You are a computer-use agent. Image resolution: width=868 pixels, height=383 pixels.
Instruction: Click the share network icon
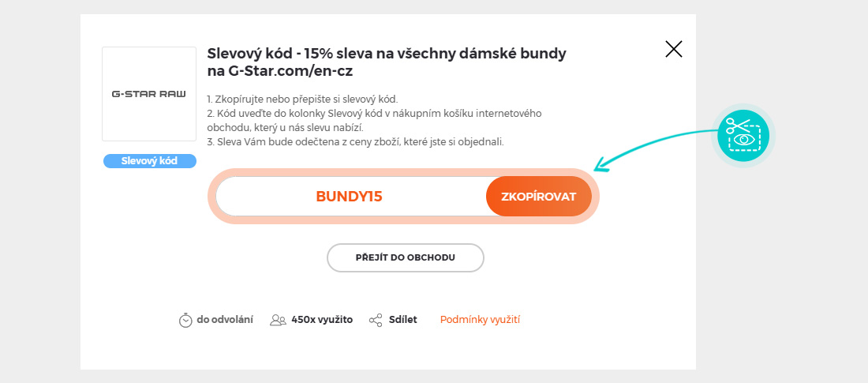376,320
